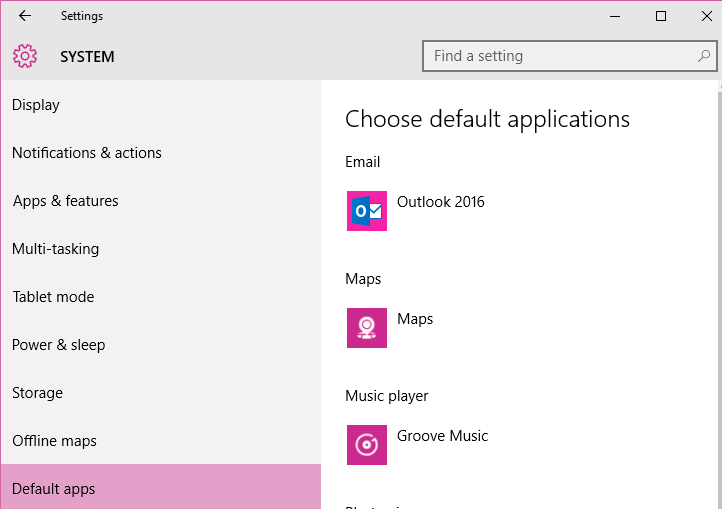Click the search magnifier icon
The image size is (722, 509).
(703, 56)
